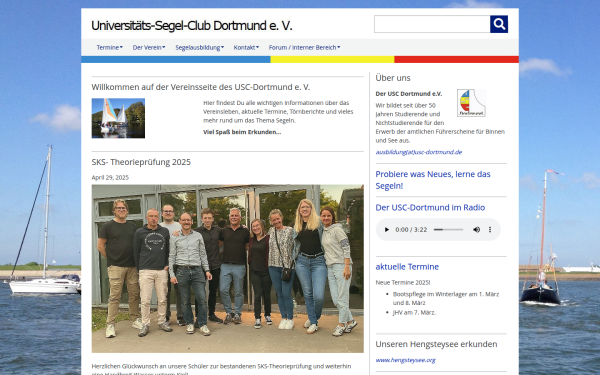Focus the search input field

tap(432, 24)
